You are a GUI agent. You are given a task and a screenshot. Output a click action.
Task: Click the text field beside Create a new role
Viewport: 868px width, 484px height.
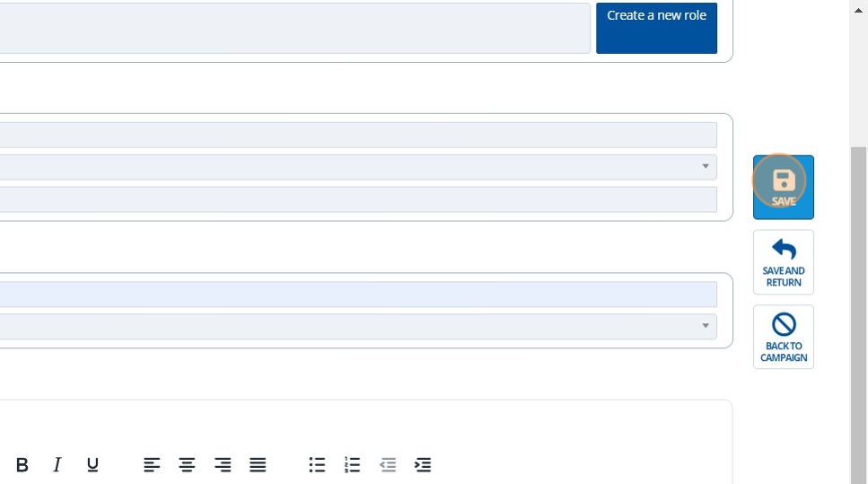pyautogui.click(x=294, y=28)
